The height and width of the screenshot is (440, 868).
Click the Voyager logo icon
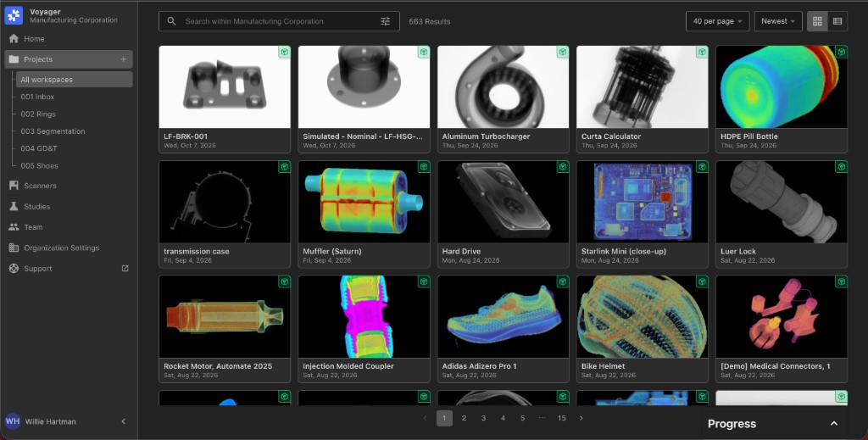click(14, 15)
